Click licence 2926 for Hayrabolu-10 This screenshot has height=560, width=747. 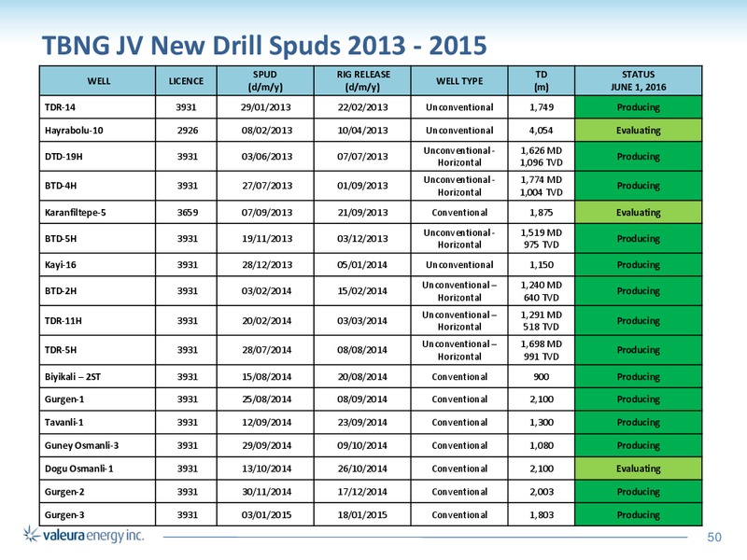tap(188, 131)
